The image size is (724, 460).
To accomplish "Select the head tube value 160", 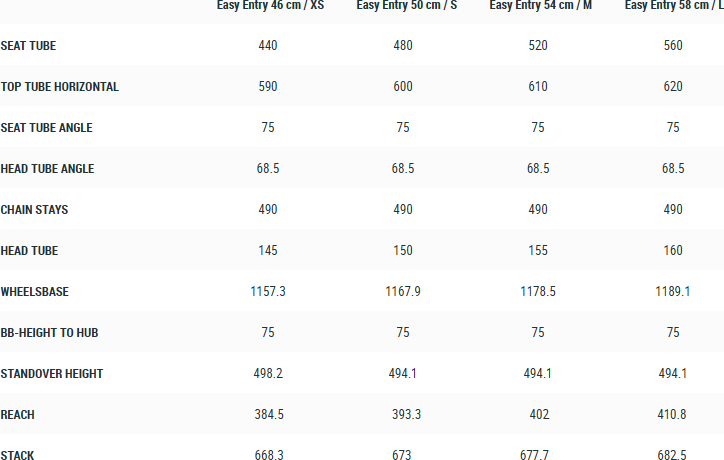I will [x=673, y=251].
